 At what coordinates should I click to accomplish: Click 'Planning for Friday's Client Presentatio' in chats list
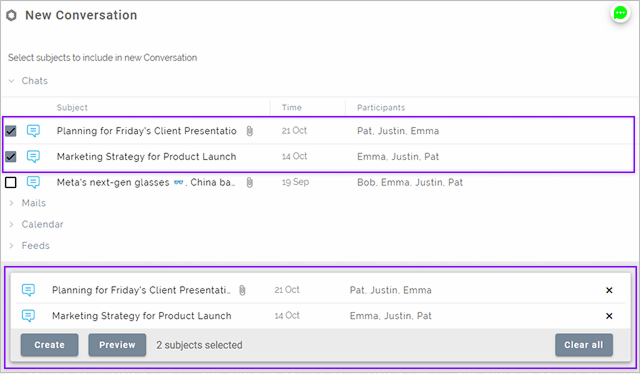pyautogui.click(x=147, y=131)
